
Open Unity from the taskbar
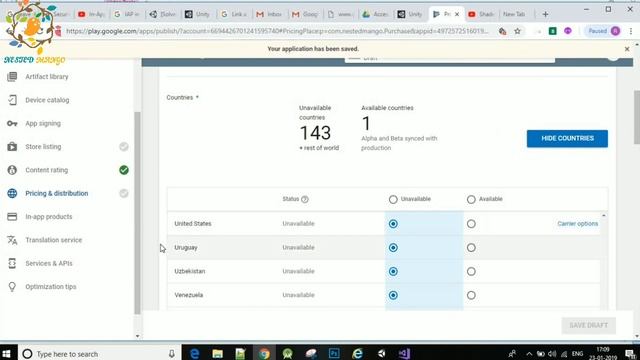[x=381, y=353]
